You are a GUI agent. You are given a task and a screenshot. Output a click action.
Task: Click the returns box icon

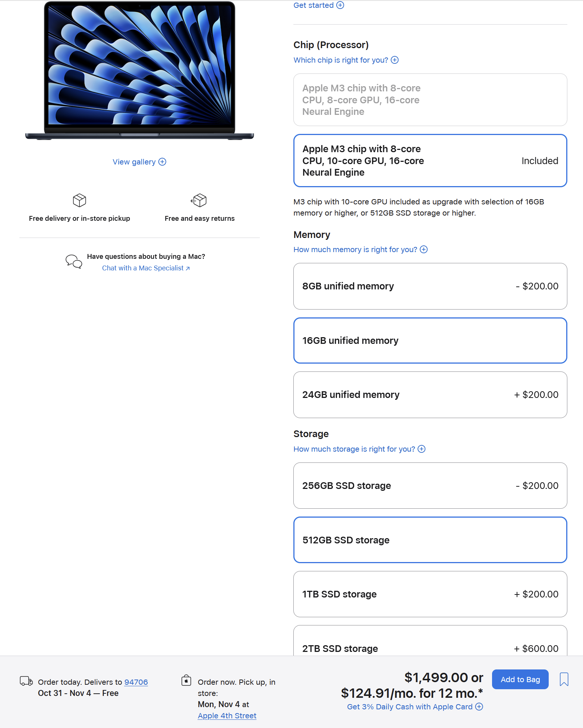(x=199, y=200)
